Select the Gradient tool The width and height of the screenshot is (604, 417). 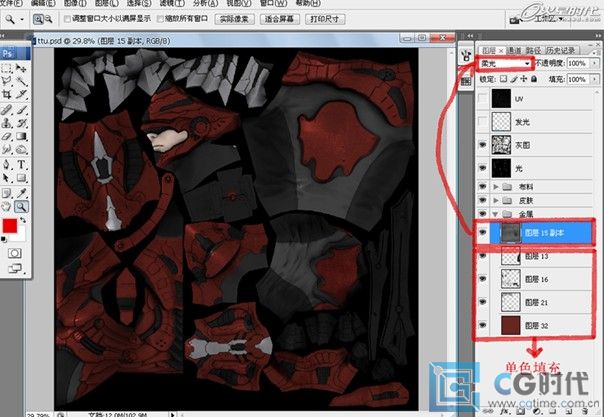21,136
